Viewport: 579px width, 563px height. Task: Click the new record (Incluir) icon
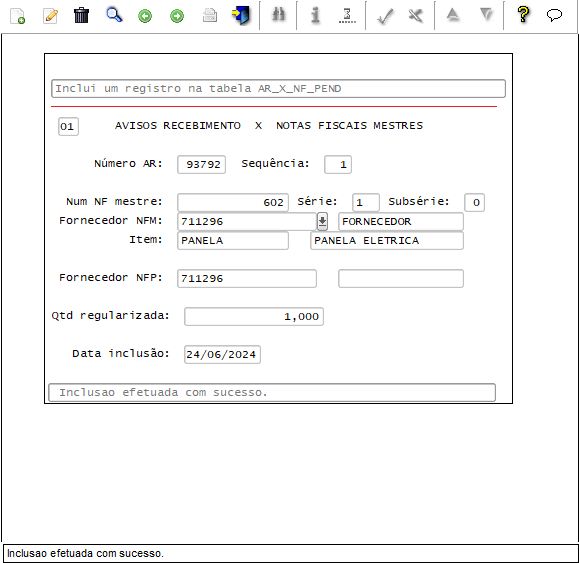click(x=17, y=16)
